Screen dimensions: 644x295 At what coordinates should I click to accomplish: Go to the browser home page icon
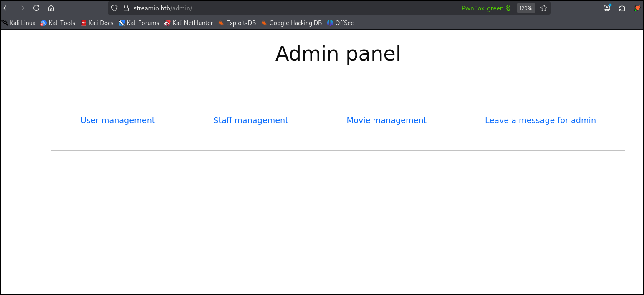point(51,8)
